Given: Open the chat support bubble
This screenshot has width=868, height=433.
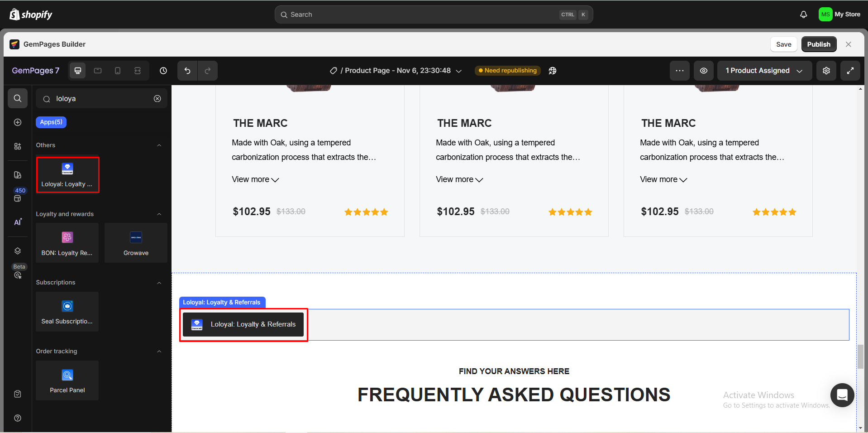Looking at the screenshot, I should tap(842, 395).
